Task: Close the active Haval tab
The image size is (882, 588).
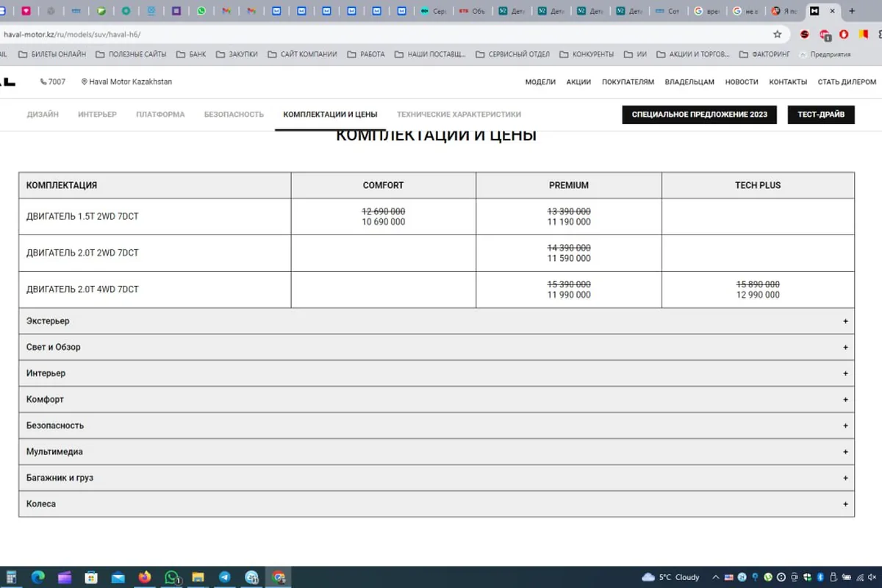Action: click(x=832, y=11)
